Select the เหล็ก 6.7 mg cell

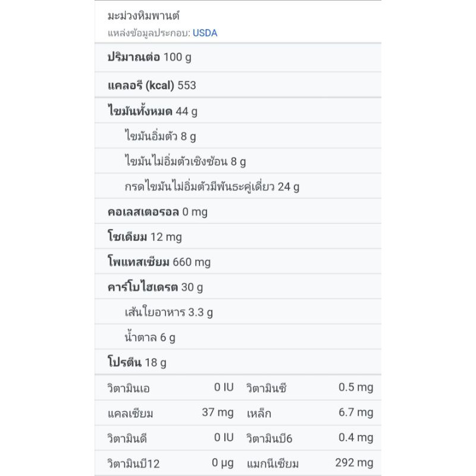tap(310, 413)
